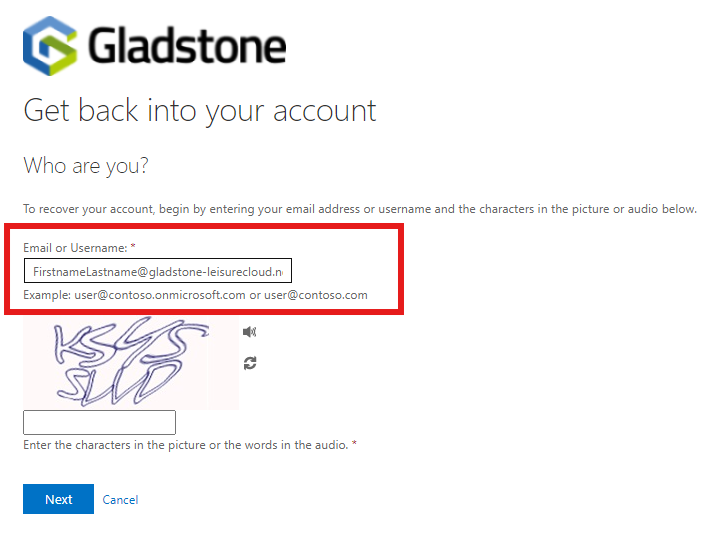Click the user@contoso.onmicrosoft.com example text
Image resolution: width=711 pixels, height=533 pixels.
160,295
